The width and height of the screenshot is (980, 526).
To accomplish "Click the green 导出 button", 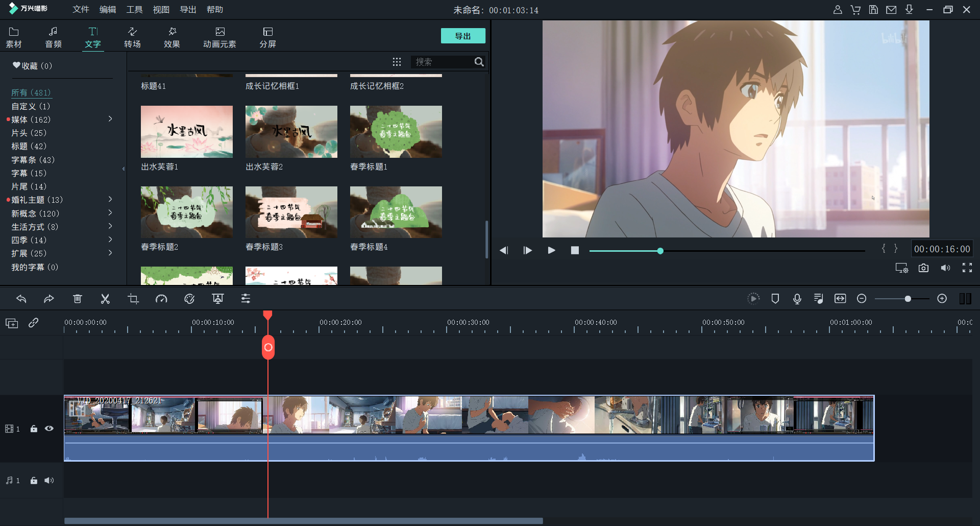I will 462,36.
